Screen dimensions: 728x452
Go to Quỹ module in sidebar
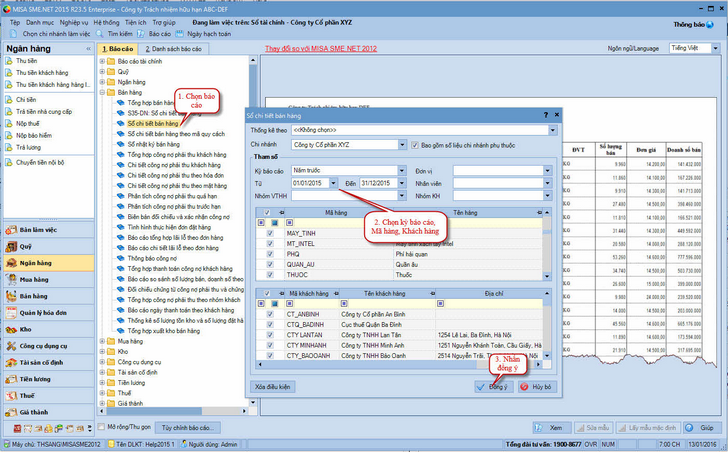[49, 246]
